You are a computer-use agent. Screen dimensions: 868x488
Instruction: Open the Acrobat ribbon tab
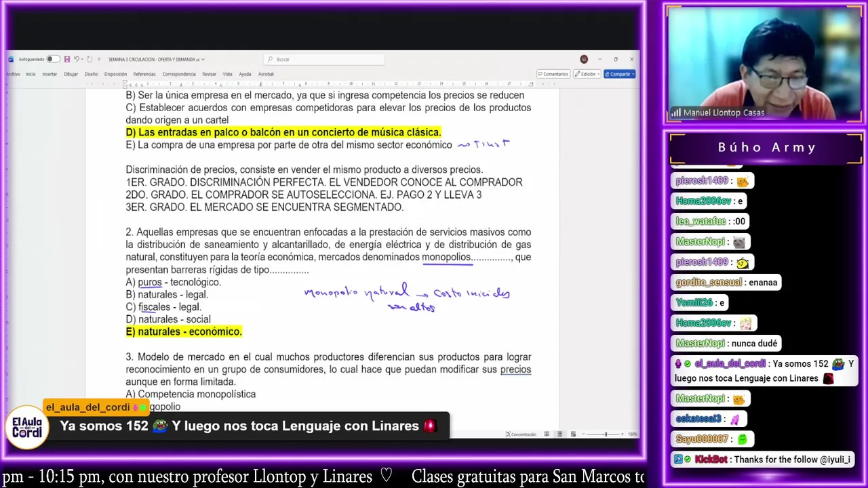click(x=266, y=74)
